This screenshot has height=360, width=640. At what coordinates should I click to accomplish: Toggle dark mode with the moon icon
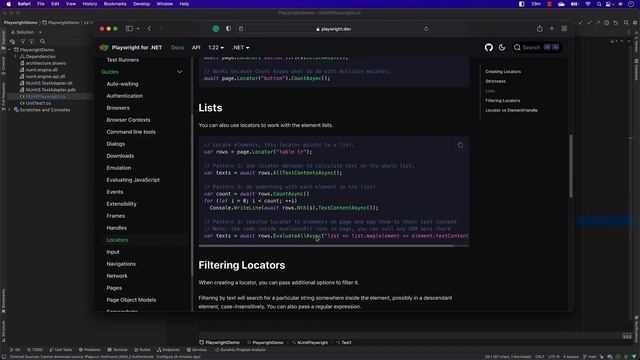click(x=502, y=47)
